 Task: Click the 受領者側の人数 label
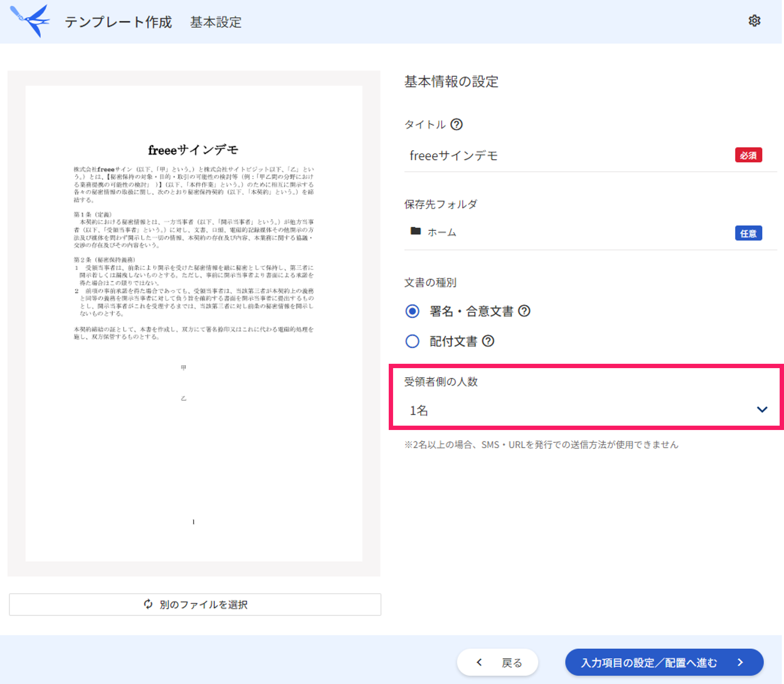441,382
